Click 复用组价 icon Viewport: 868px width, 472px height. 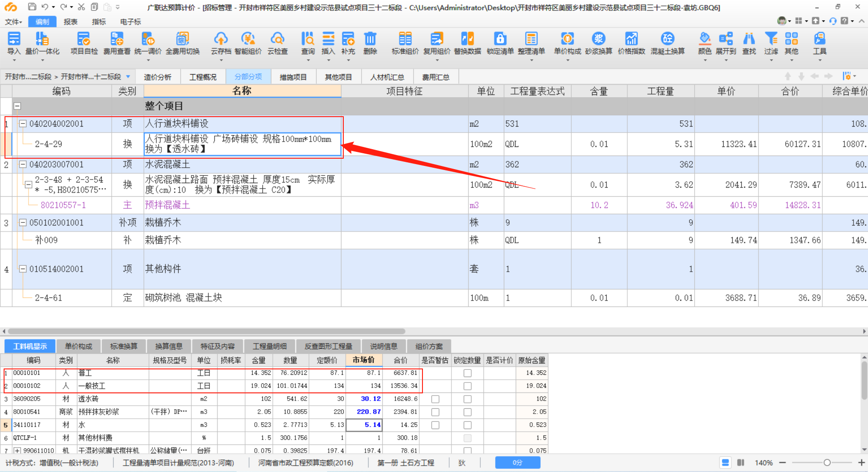tap(436, 43)
